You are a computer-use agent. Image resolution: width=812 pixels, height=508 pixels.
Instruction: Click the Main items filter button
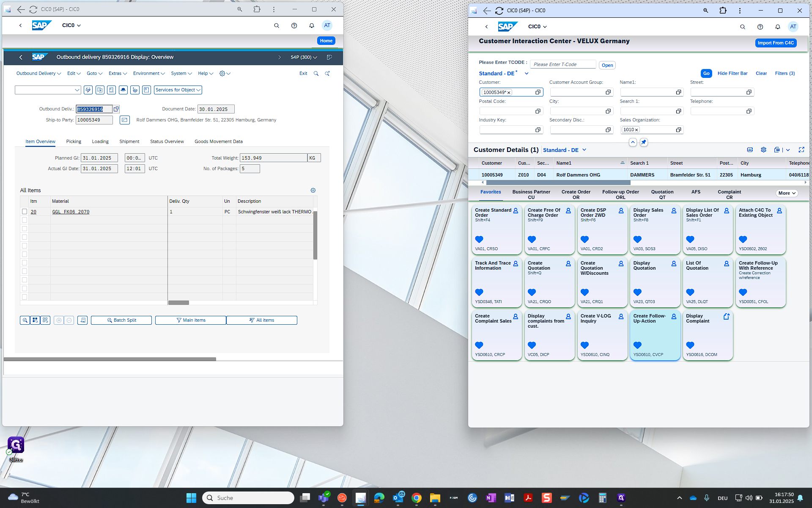click(191, 320)
